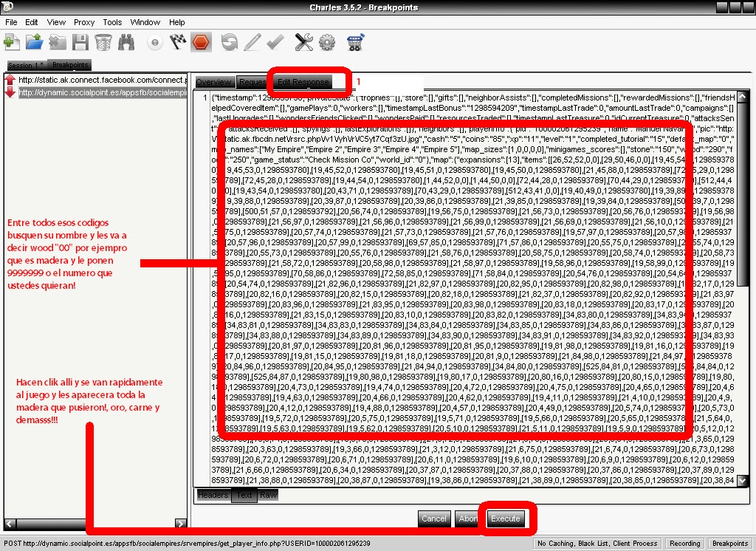
Task: Click 'No Caching, Black List, Client Process' status
Action: point(597,544)
